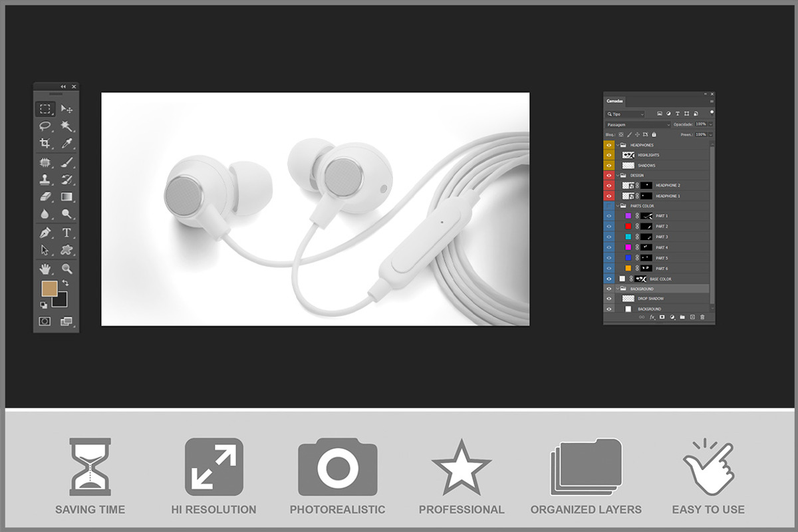The width and height of the screenshot is (798, 532).
Task: Select the History Brush tool
Action: [x=66, y=180]
